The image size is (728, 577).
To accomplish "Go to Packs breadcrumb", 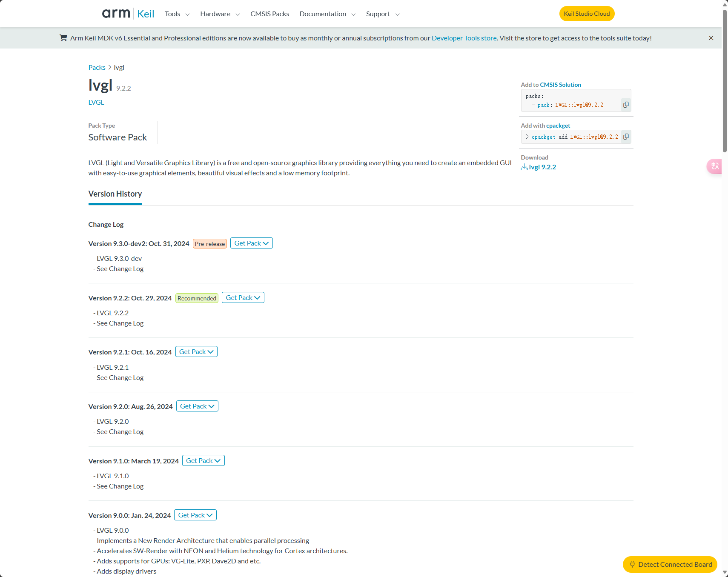I will tap(97, 67).
